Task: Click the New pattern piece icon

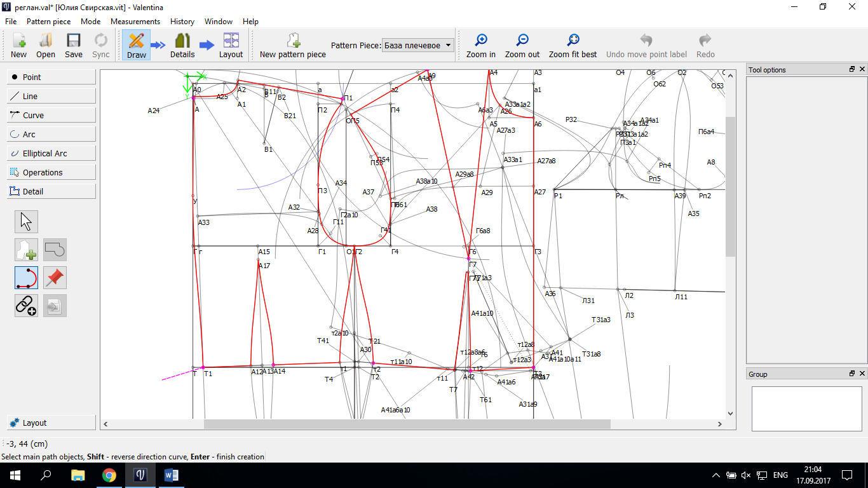Action: [293, 45]
